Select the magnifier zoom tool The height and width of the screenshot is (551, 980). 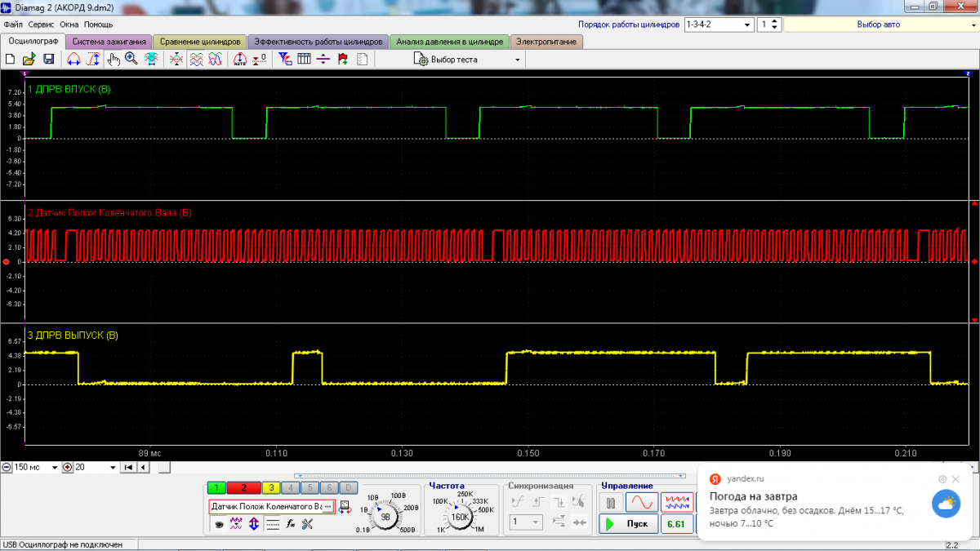[131, 60]
